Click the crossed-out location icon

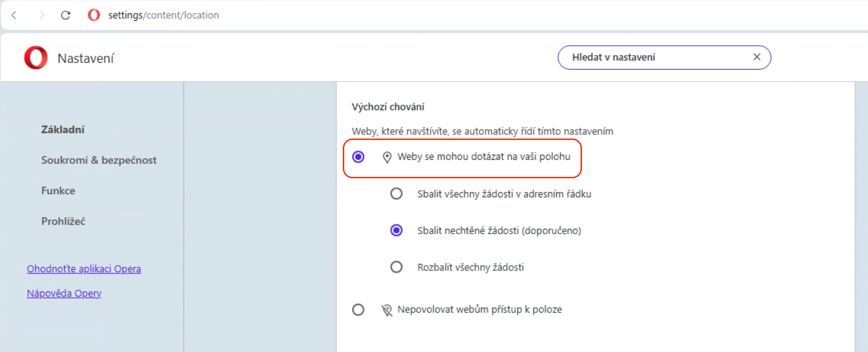point(387,310)
